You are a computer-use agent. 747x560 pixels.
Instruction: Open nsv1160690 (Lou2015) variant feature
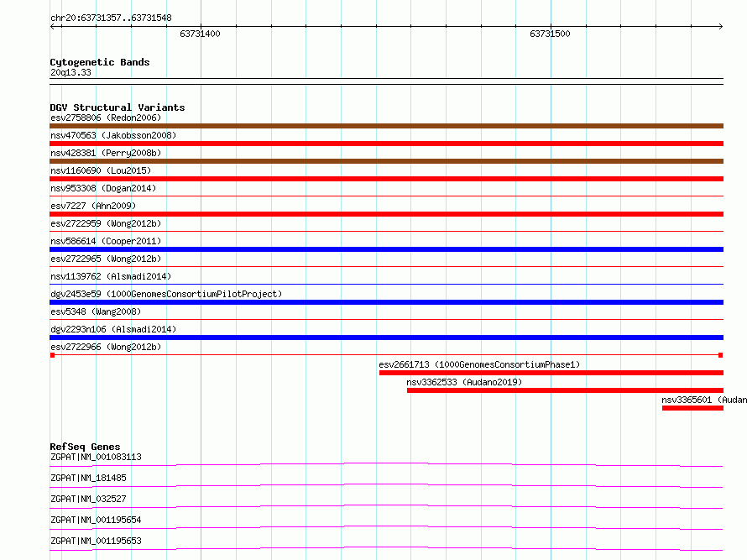(386, 179)
